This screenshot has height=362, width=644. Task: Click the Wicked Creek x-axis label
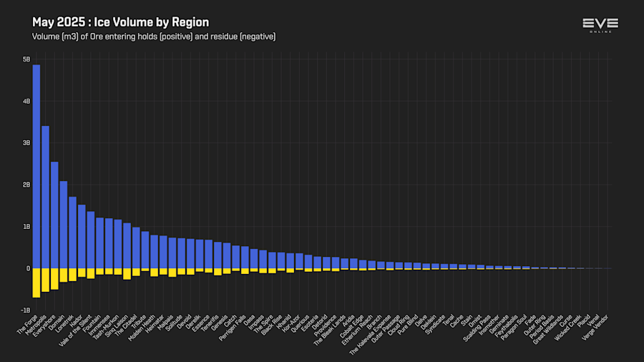tap(568, 328)
